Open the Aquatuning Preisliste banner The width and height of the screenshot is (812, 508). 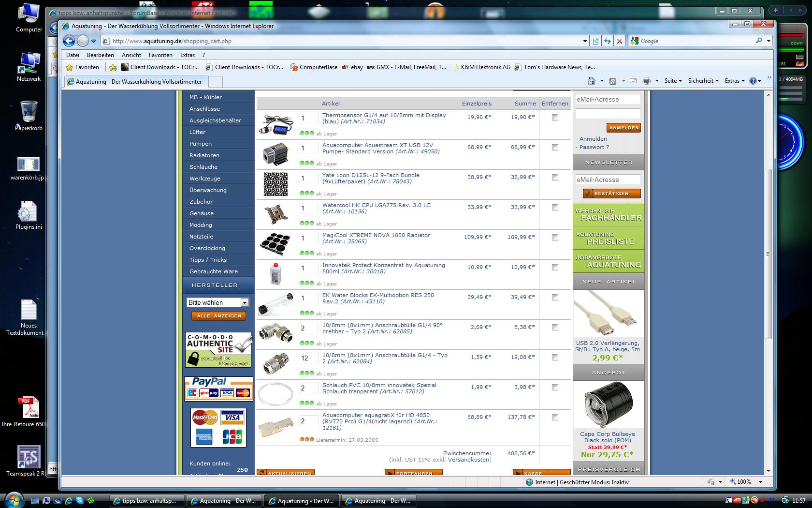click(x=609, y=238)
